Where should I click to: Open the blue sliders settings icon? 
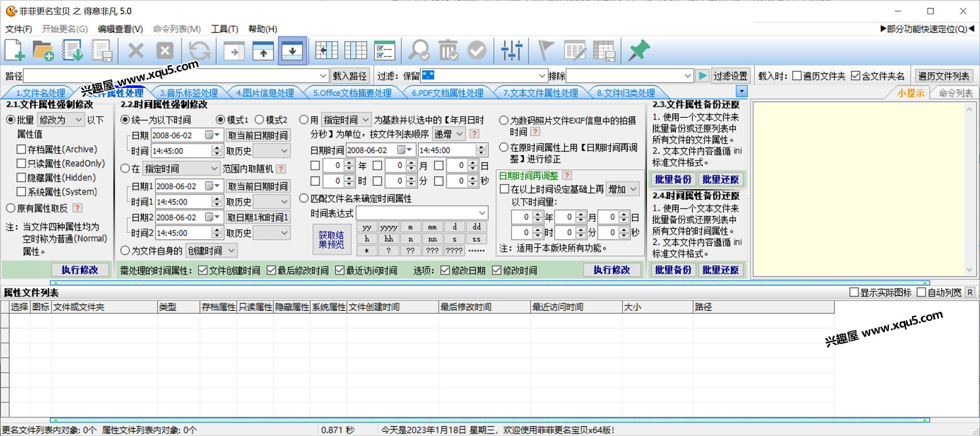(x=512, y=51)
